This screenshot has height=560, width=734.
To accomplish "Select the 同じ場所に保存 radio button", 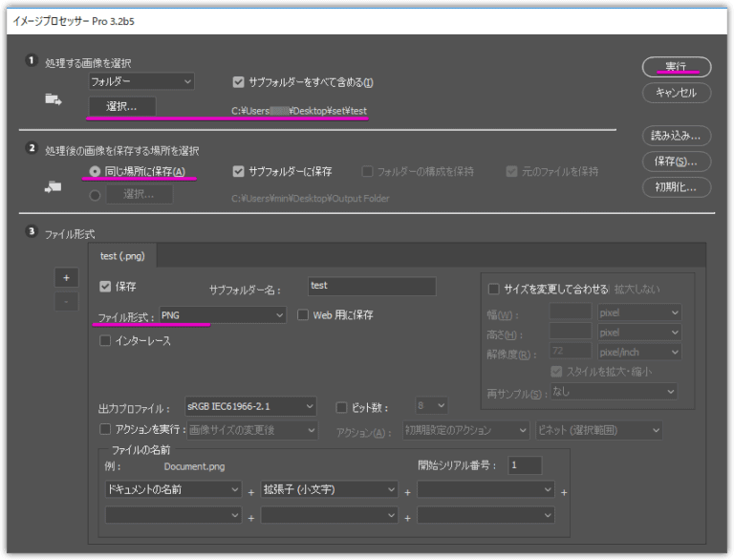I will click(x=96, y=171).
